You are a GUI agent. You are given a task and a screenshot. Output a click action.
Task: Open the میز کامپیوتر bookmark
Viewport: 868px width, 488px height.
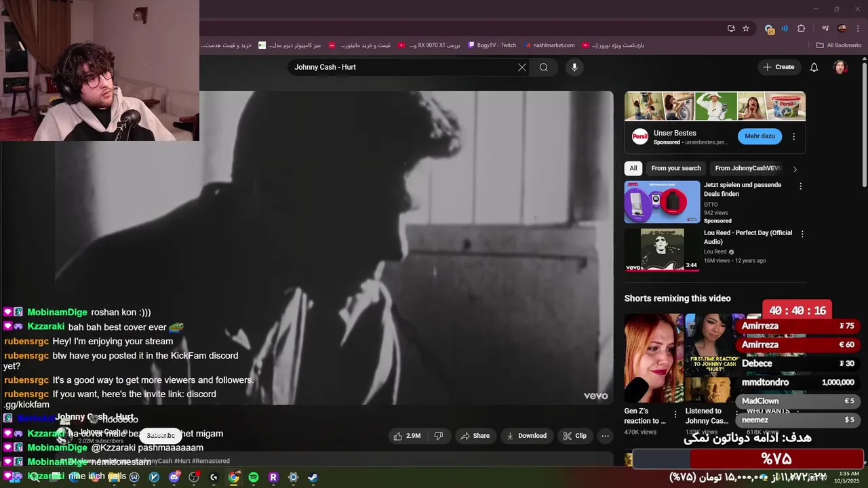(x=290, y=45)
